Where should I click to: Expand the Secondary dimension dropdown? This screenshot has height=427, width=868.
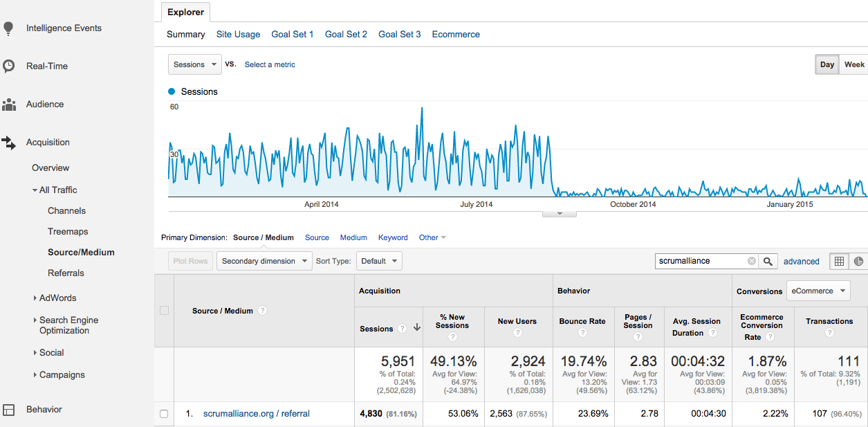click(264, 261)
